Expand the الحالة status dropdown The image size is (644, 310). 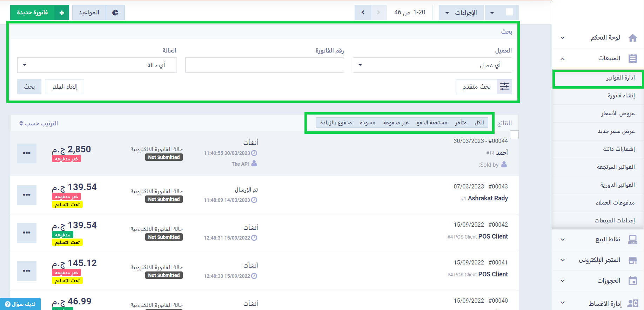point(96,65)
